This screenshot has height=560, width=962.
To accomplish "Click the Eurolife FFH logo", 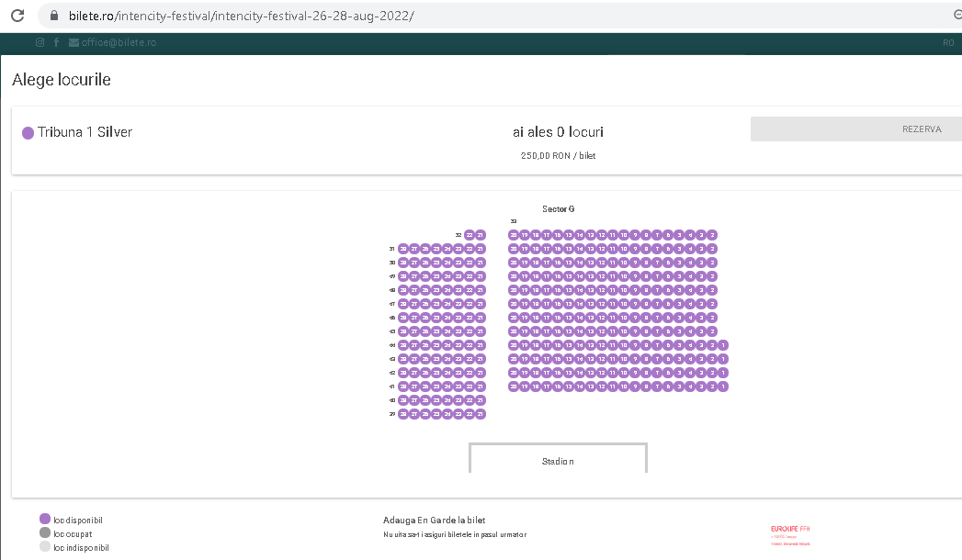I will coord(790,533).
